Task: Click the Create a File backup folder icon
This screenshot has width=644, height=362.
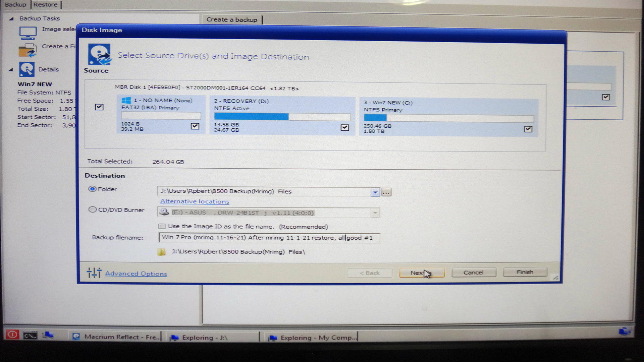Action: pyautogui.click(x=28, y=51)
